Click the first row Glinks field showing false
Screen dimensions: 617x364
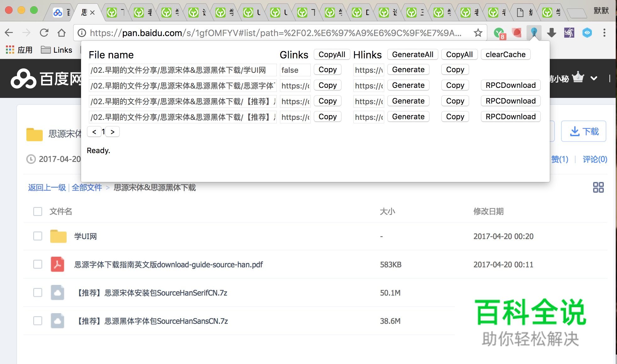click(295, 70)
